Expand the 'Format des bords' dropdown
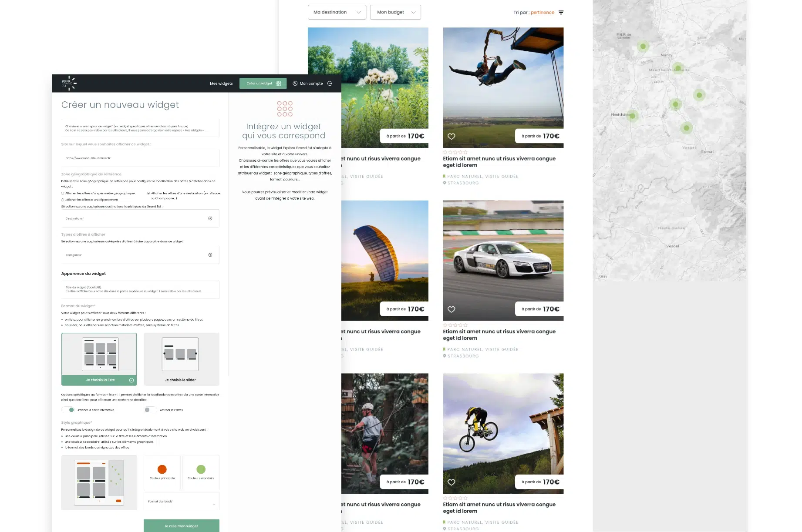Image resolution: width=802 pixels, height=532 pixels. (x=181, y=501)
